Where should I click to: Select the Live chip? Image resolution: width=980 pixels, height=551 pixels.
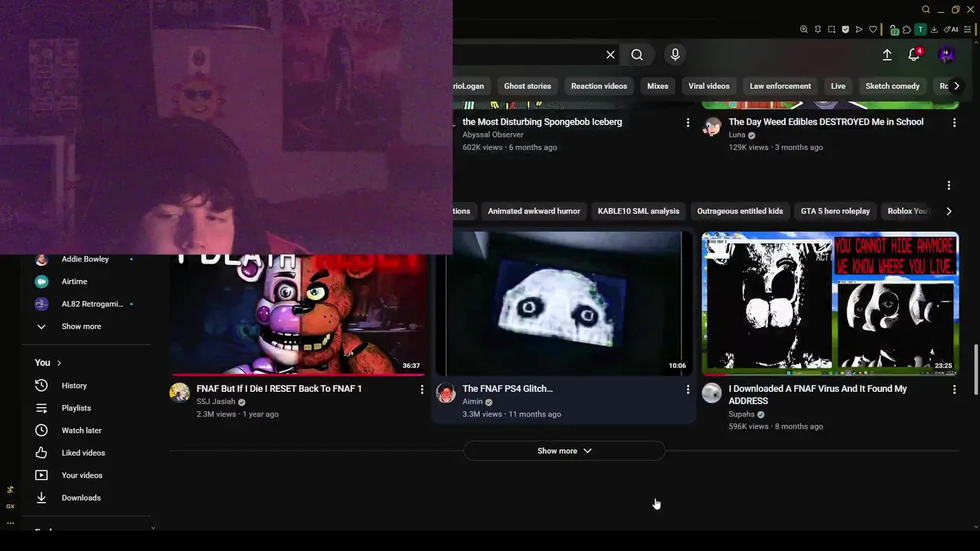click(838, 86)
